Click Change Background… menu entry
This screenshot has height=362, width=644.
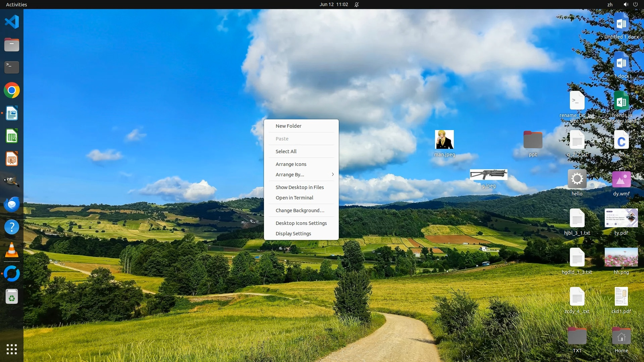click(300, 210)
